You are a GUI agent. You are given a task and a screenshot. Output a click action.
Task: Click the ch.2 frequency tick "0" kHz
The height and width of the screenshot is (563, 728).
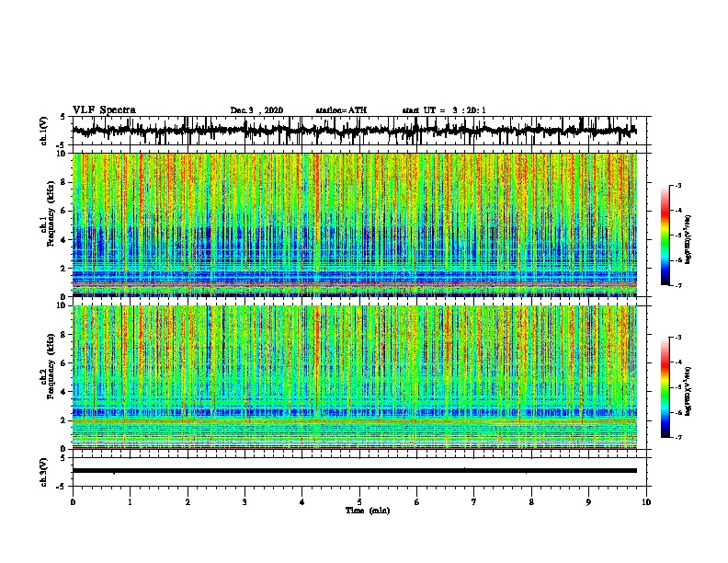click(x=65, y=449)
